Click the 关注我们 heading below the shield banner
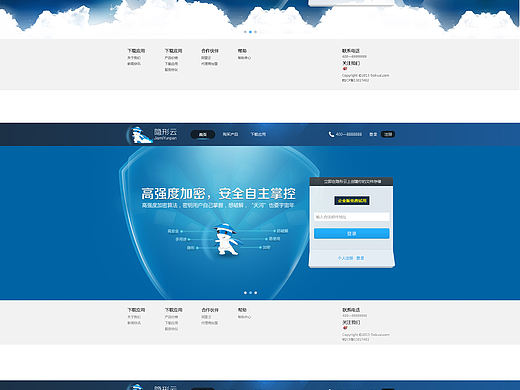Screen dimensions: 520x390 351,322
